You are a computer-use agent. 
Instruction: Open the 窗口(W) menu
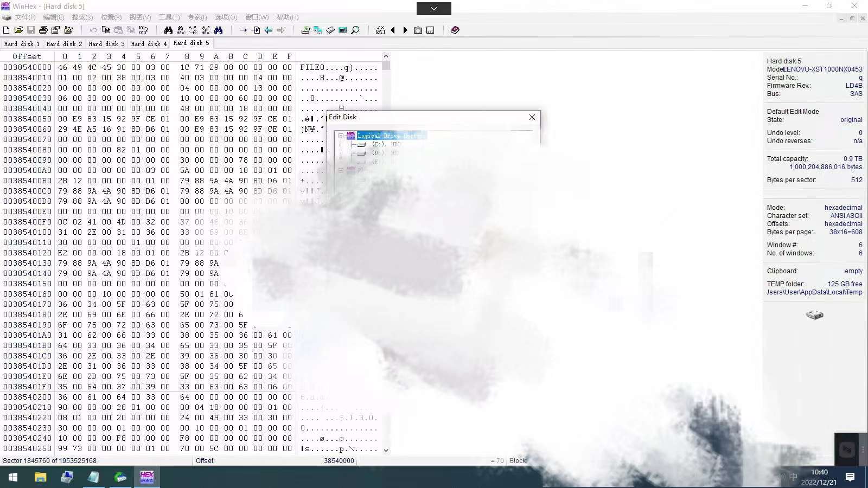(257, 17)
